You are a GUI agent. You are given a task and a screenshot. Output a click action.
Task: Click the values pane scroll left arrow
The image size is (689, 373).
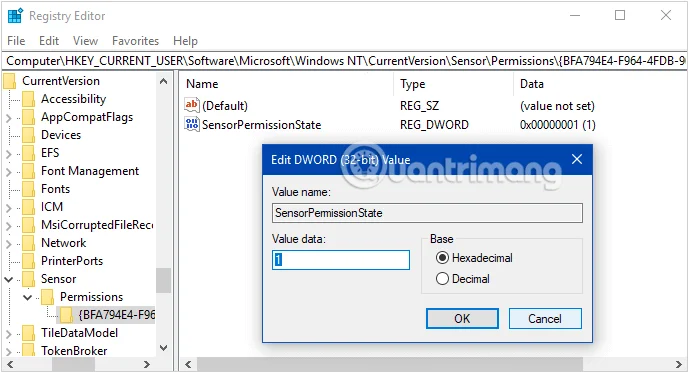[189, 365]
